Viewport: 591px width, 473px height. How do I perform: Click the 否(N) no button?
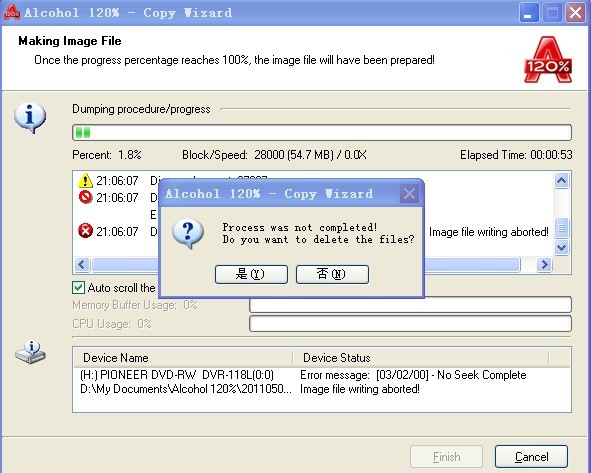[x=332, y=274]
